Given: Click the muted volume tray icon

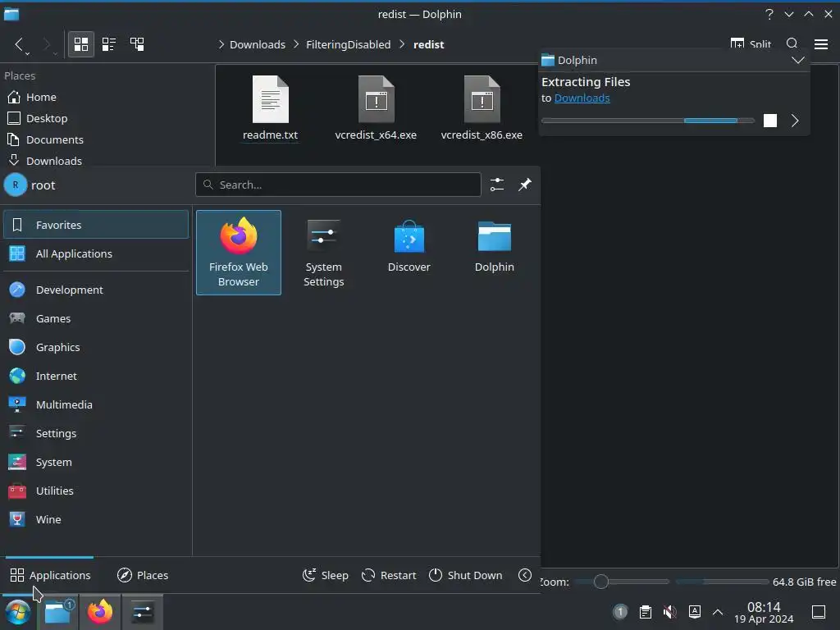Looking at the screenshot, I should click(669, 612).
